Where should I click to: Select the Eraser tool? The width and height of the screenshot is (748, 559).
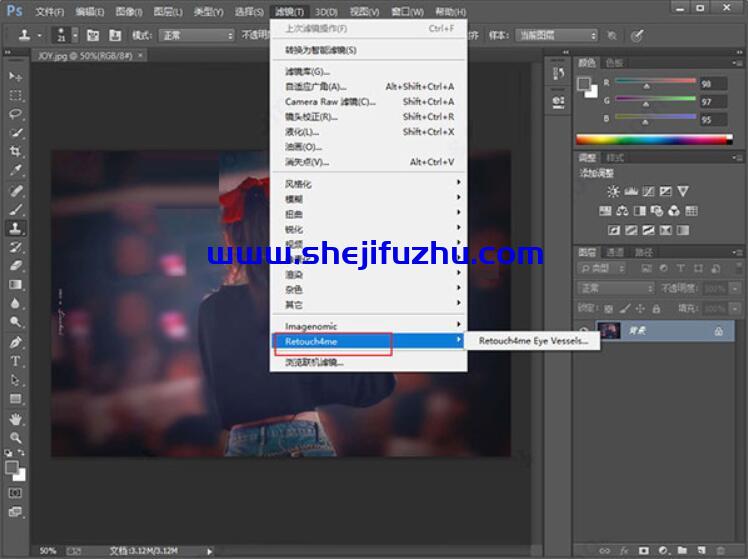15,266
